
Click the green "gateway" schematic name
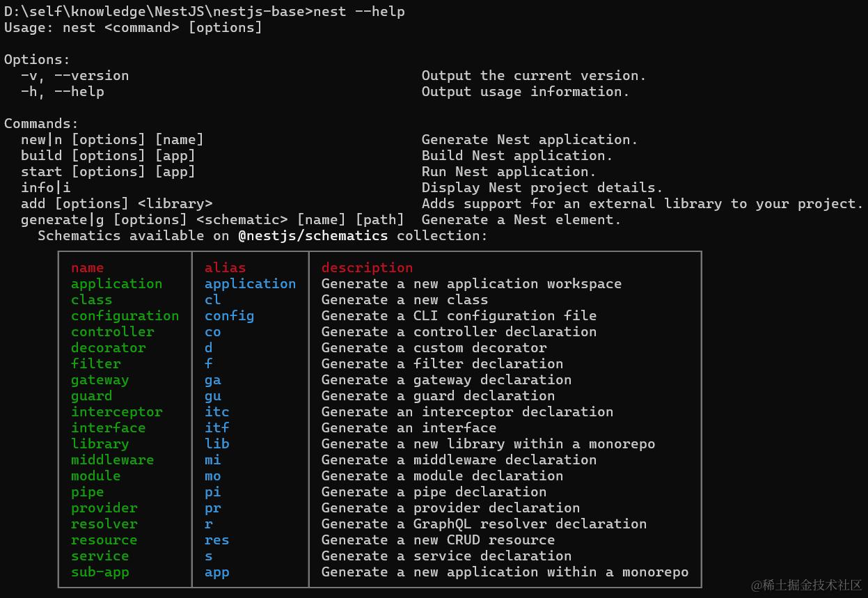[100, 379]
